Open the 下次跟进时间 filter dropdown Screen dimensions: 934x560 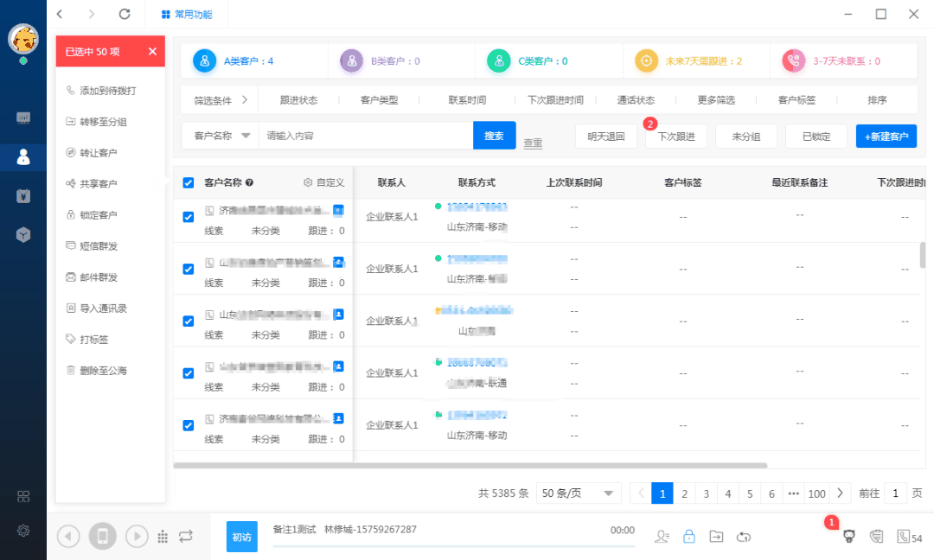(555, 100)
